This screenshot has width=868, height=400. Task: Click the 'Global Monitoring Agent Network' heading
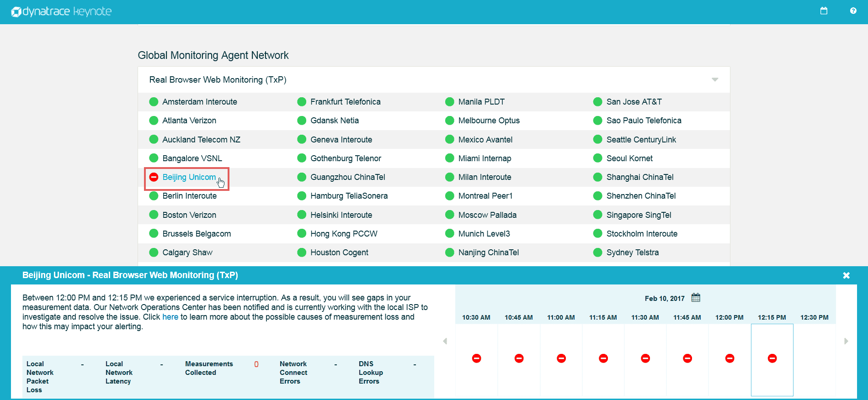point(213,55)
